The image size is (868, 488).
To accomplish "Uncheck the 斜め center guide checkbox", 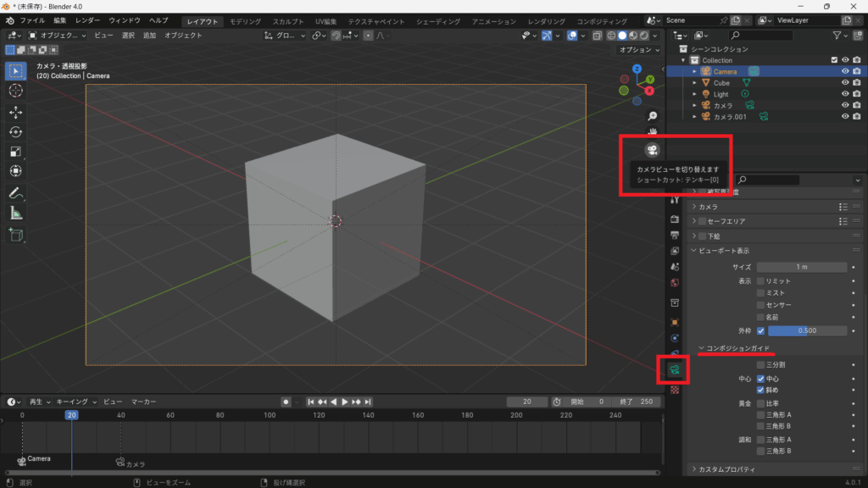I will pos(760,391).
